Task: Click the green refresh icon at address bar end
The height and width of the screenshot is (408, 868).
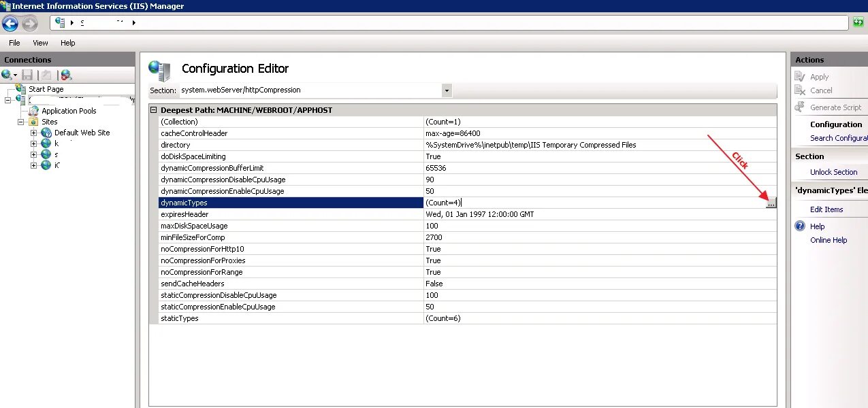Action: pyautogui.click(x=858, y=22)
